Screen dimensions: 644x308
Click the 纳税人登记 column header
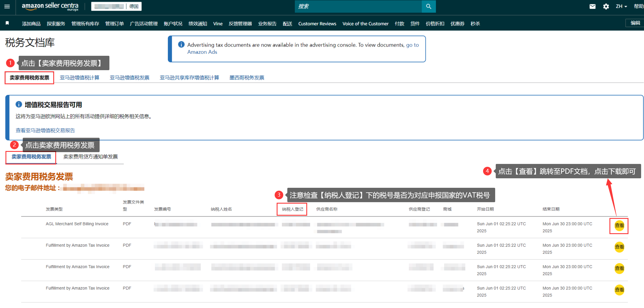point(292,209)
